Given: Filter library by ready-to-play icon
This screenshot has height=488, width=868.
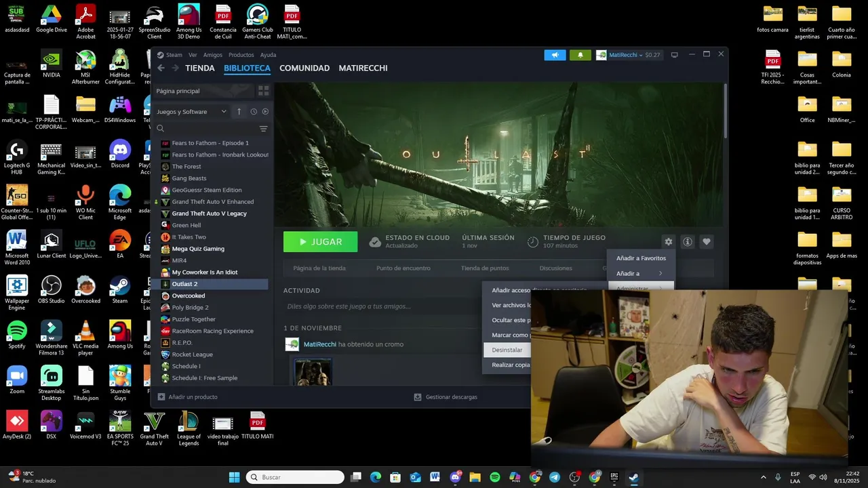Looking at the screenshot, I should pos(265,112).
